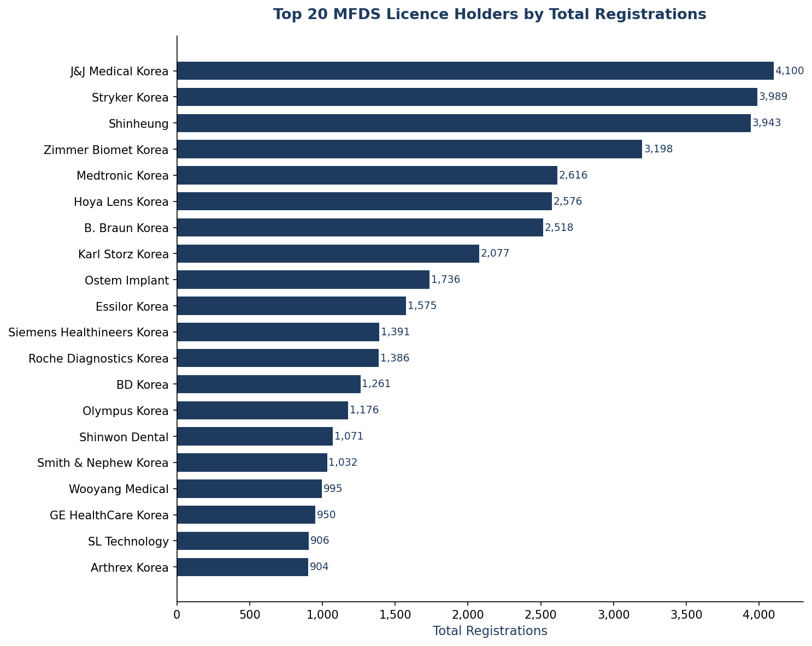
Task: Click the 'Arthrex Korea' label
Action: 130,568
